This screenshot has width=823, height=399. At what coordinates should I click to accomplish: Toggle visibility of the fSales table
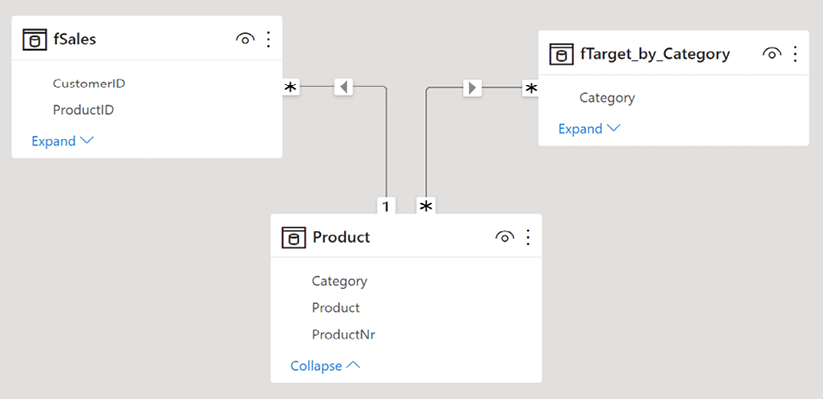pyautogui.click(x=245, y=39)
